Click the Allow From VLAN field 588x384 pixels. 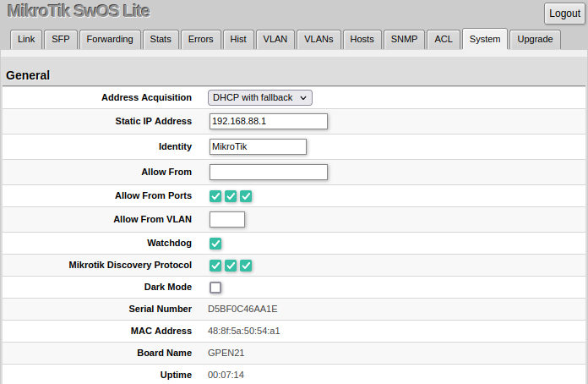tap(227, 220)
